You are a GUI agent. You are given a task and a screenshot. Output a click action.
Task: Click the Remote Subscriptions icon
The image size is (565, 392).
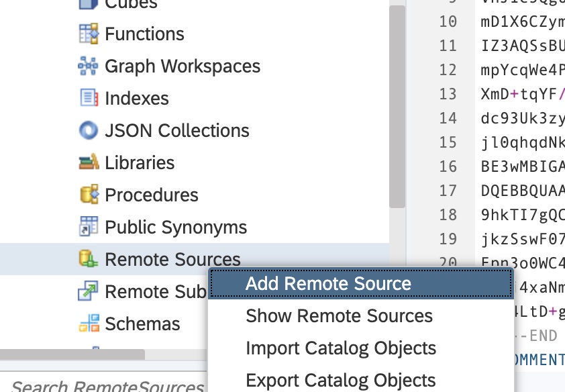[89, 291]
